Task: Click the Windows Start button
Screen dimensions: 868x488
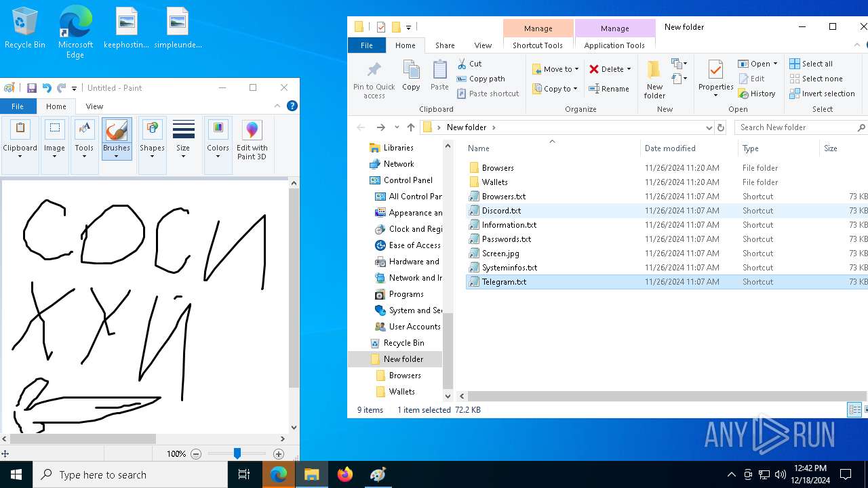Action: (x=16, y=474)
